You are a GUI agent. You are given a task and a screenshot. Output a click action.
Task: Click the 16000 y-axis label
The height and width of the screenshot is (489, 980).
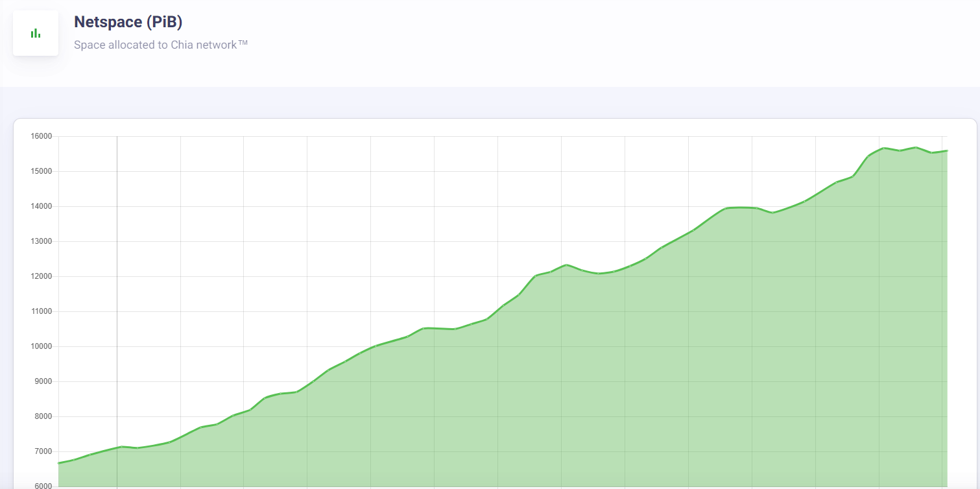41,136
